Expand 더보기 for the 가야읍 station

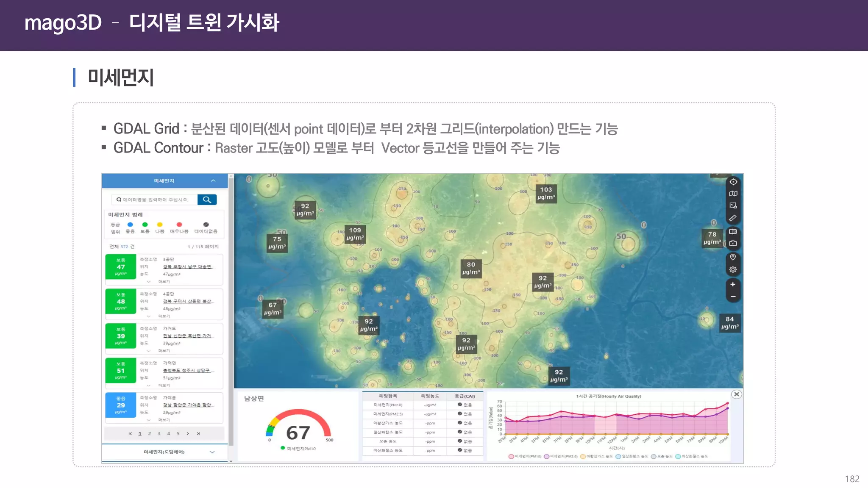pos(159,420)
